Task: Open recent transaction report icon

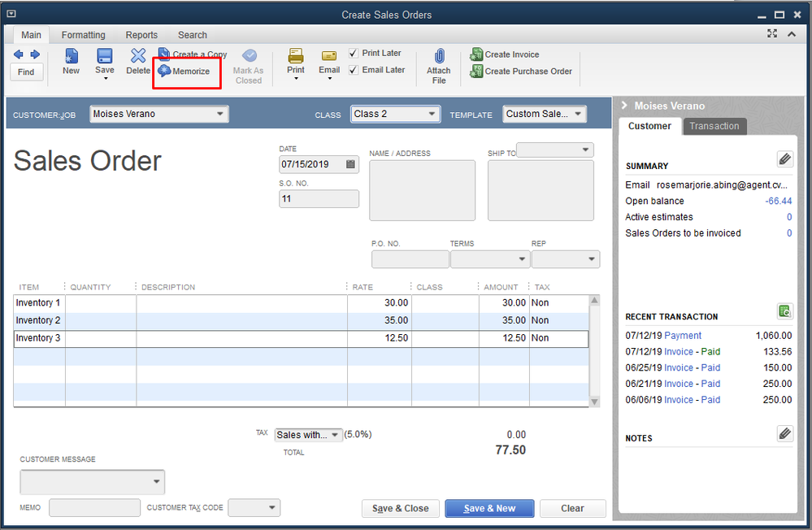Action: point(784,311)
